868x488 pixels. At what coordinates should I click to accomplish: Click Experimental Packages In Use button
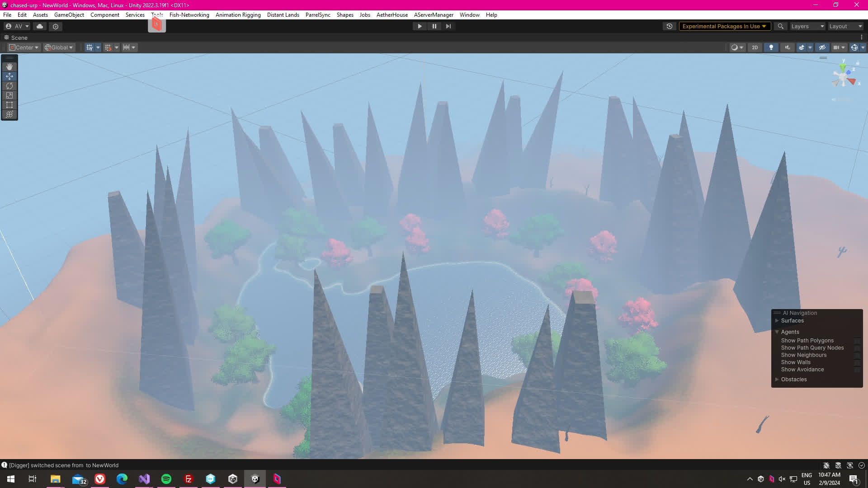coord(724,26)
